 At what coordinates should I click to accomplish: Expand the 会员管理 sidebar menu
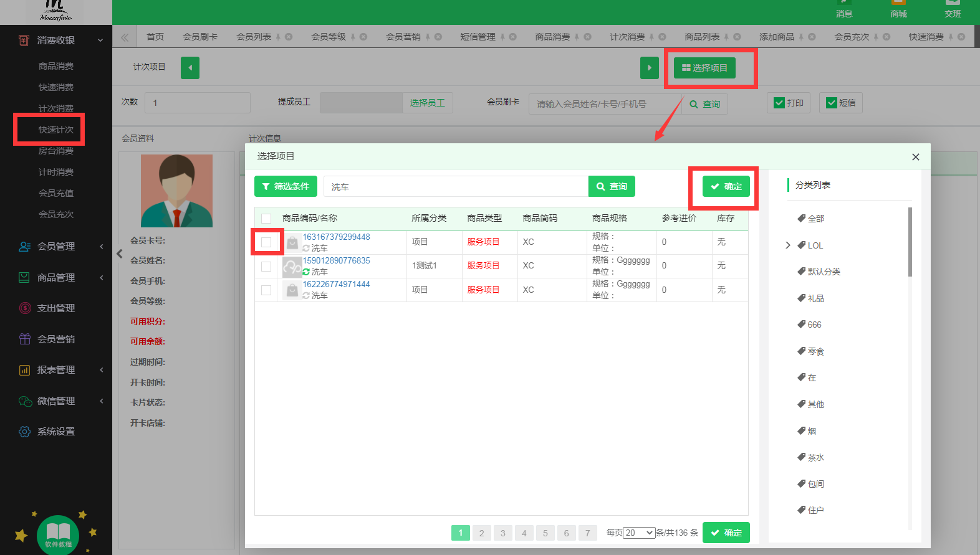[x=56, y=247]
